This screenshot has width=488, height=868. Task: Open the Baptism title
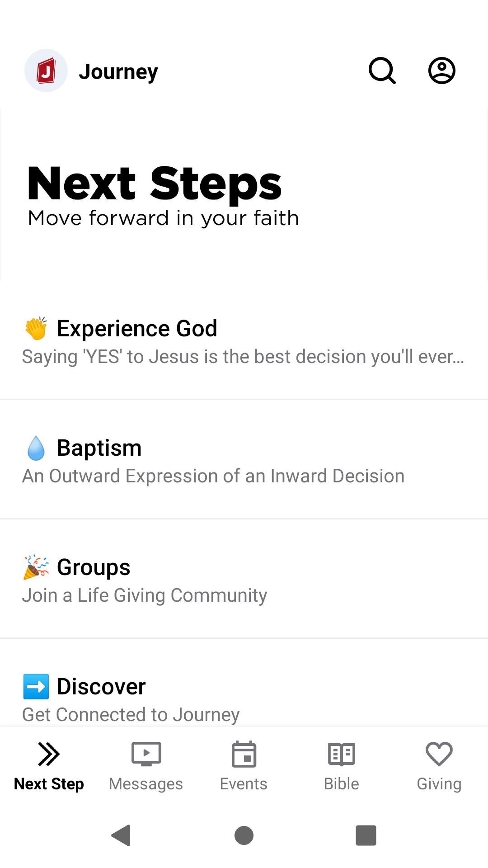[x=99, y=448]
